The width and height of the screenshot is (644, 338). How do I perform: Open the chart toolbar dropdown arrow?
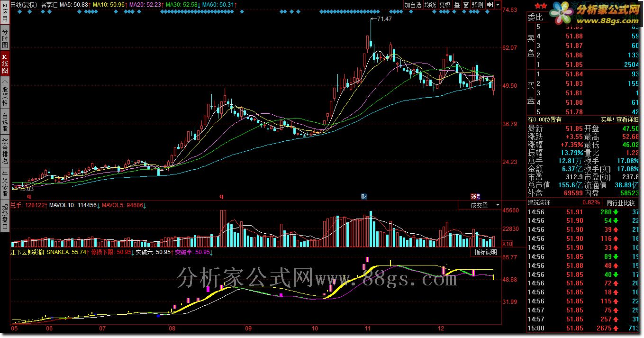[x=498, y=5]
